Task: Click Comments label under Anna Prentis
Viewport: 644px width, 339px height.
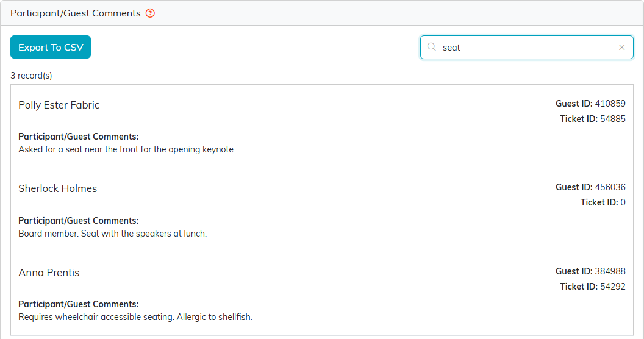Action: click(x=79, y=304)
